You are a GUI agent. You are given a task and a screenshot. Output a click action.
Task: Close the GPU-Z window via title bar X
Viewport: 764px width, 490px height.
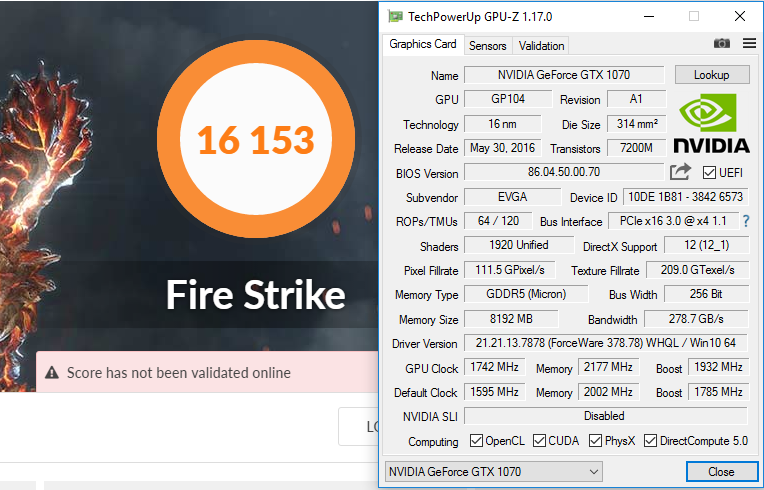[740, 17]
